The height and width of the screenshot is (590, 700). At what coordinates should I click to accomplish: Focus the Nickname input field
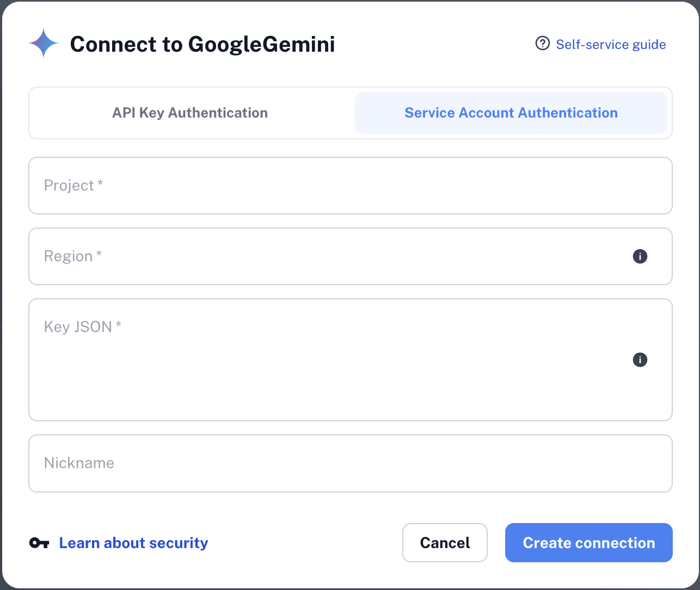[350, 463]
